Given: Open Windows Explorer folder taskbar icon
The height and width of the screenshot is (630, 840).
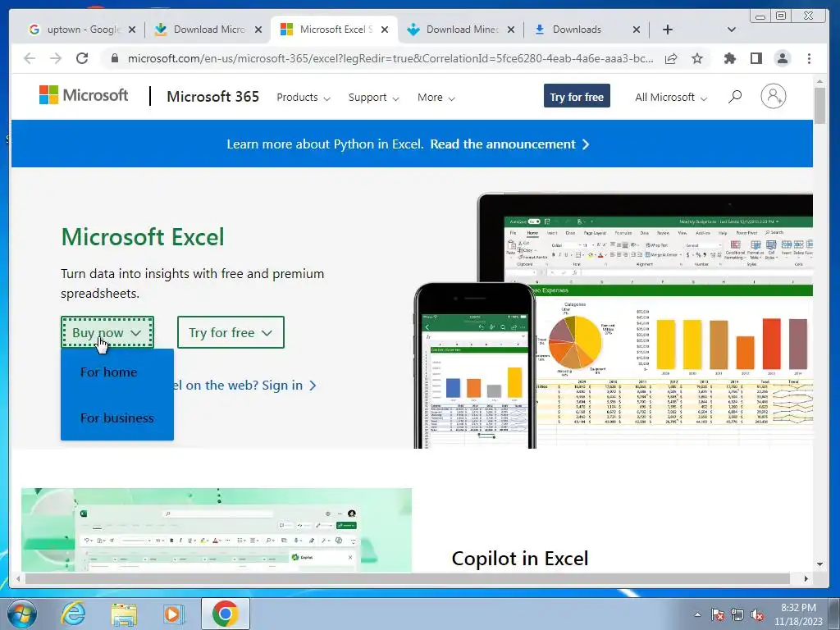Looking at the screenshot, I should (124, 614).
